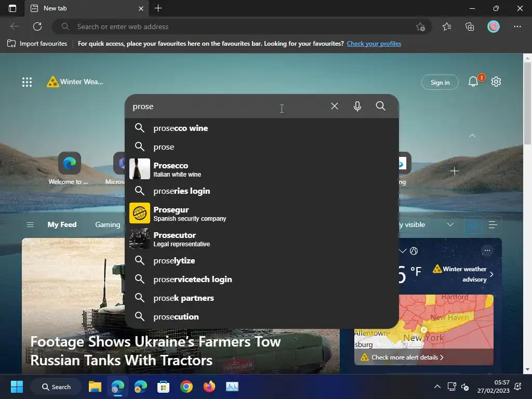Screen dimensions: 532x399
Task: Open the profile avatar
Action: tap(494, 26)
